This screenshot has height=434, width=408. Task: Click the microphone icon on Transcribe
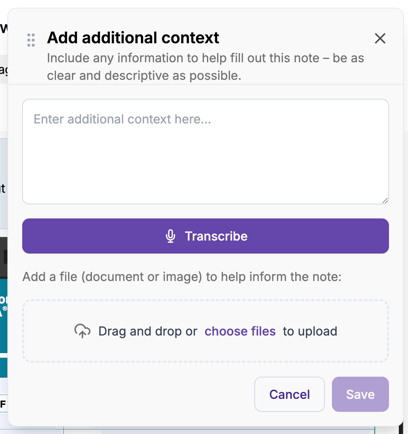tap(170, 236)
